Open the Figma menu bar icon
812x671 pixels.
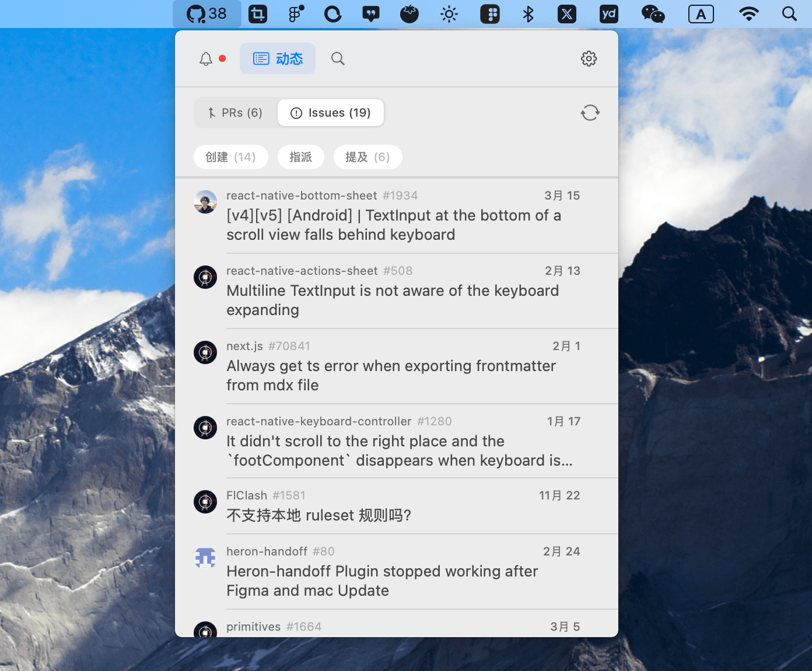point(295,14)
